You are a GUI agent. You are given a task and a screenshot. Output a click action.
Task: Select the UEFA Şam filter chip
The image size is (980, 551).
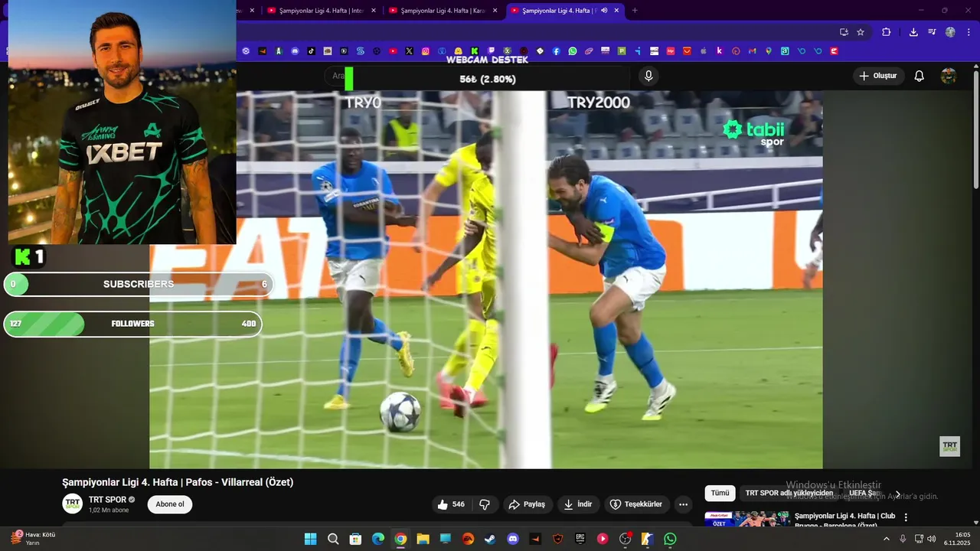click(865, 493)
